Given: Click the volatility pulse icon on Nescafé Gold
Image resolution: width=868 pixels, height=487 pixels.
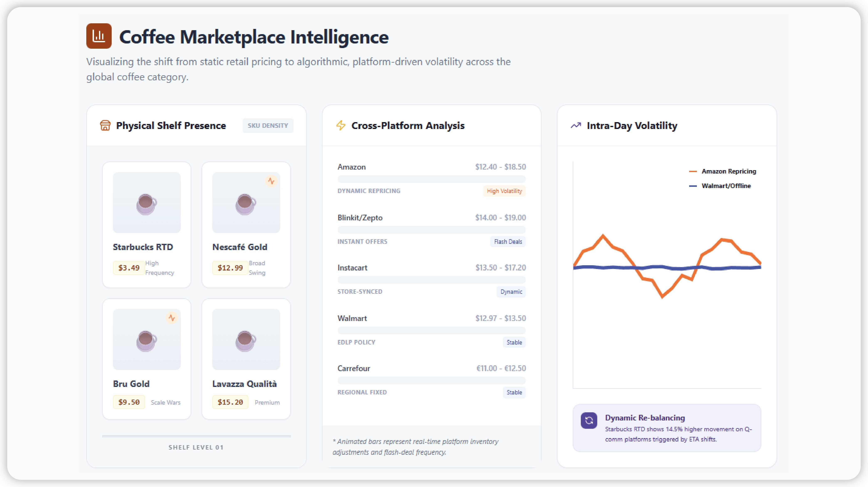Looking at the screenshot, I should click(271, 181).
